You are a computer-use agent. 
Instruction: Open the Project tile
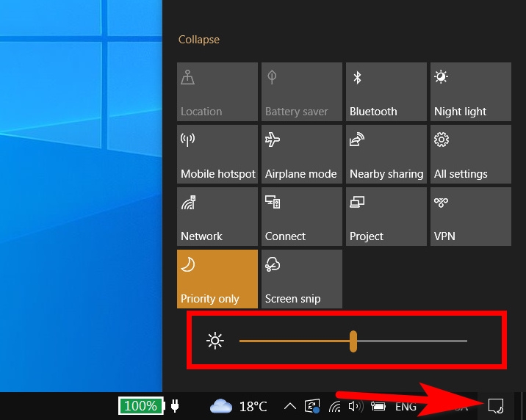coord(386,217)
